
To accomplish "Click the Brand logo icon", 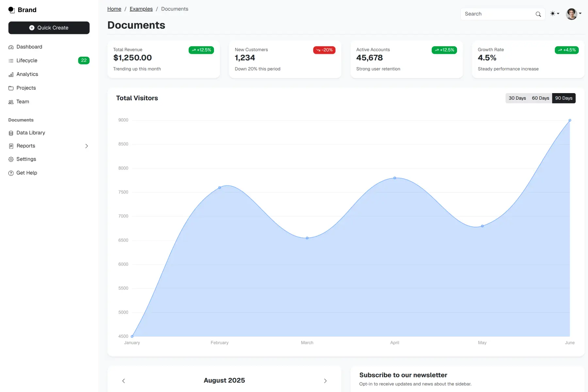I will tap(11, 10).
